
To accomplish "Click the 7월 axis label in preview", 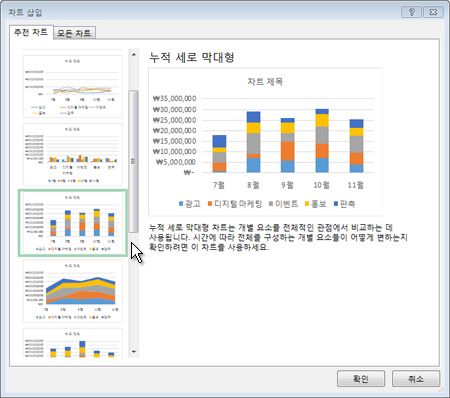I will point(219,185).
